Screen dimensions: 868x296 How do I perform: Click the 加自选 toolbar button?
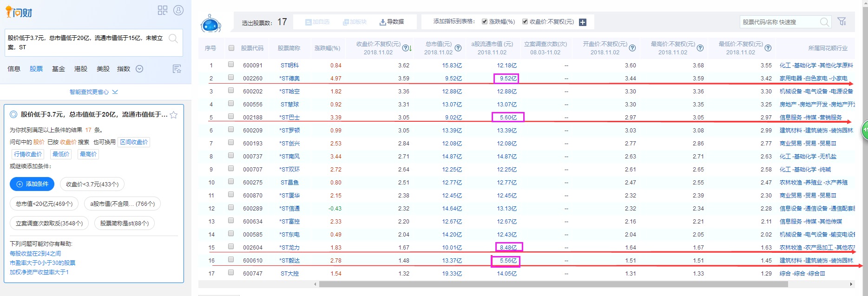[x=317, y=22]
